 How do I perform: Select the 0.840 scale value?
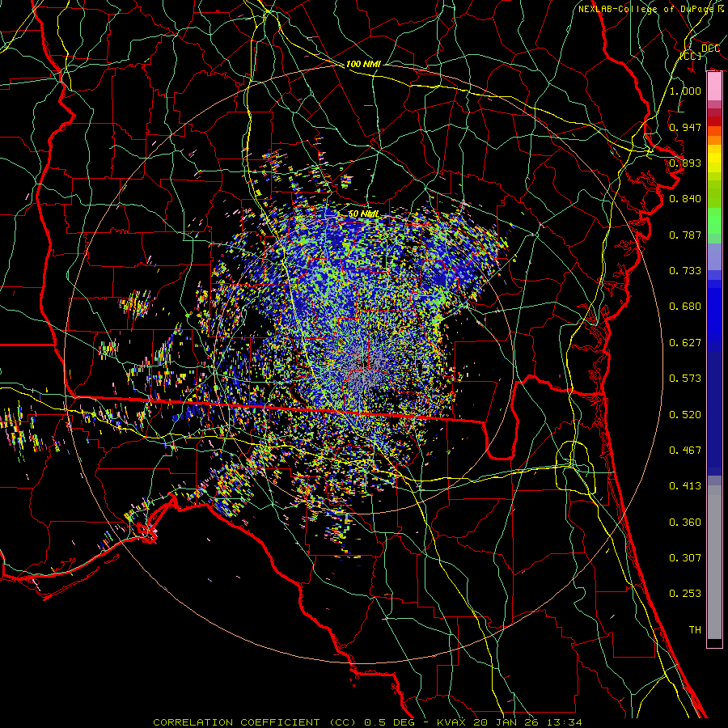click(685, 199)
